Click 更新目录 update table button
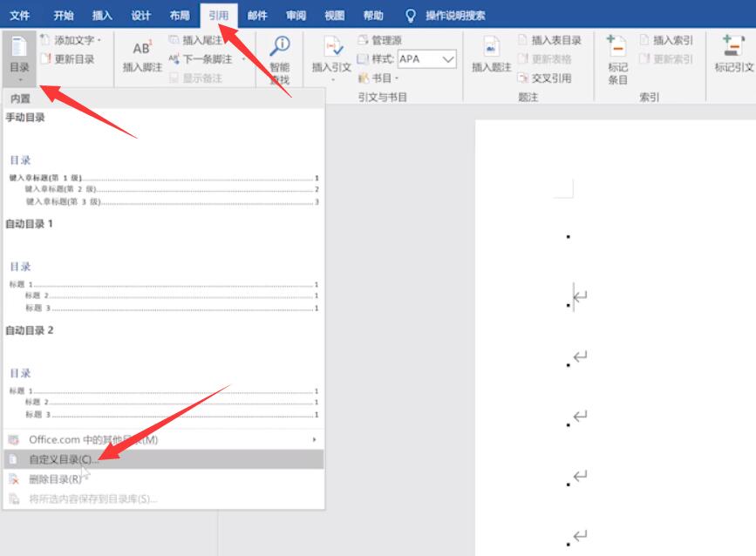Image resolution: width=756 pixels, height=556 pixels. point(68,58)
